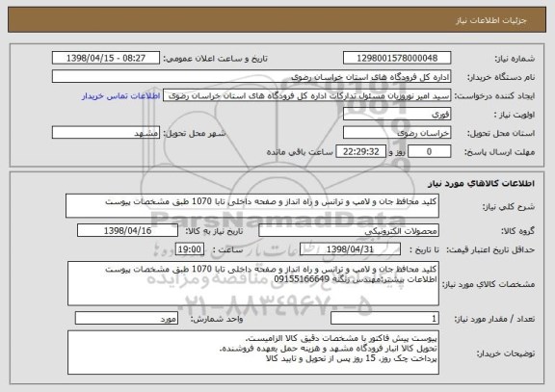The image size is (555, 392).
Task: Click the delivery province field خراسان رضوی
Action: [x=397, y=133]
